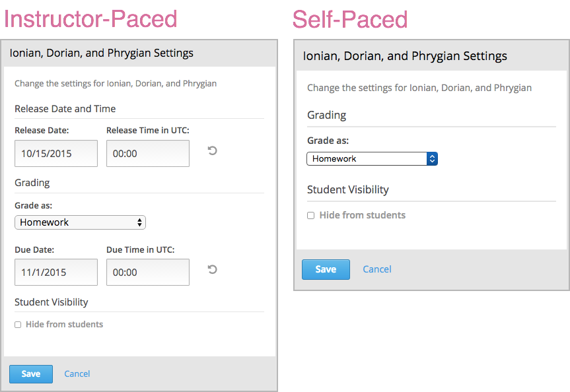Click the reset icon beside Release Time
The height and width of the screenshot is (392, 570).
point(212,151)
